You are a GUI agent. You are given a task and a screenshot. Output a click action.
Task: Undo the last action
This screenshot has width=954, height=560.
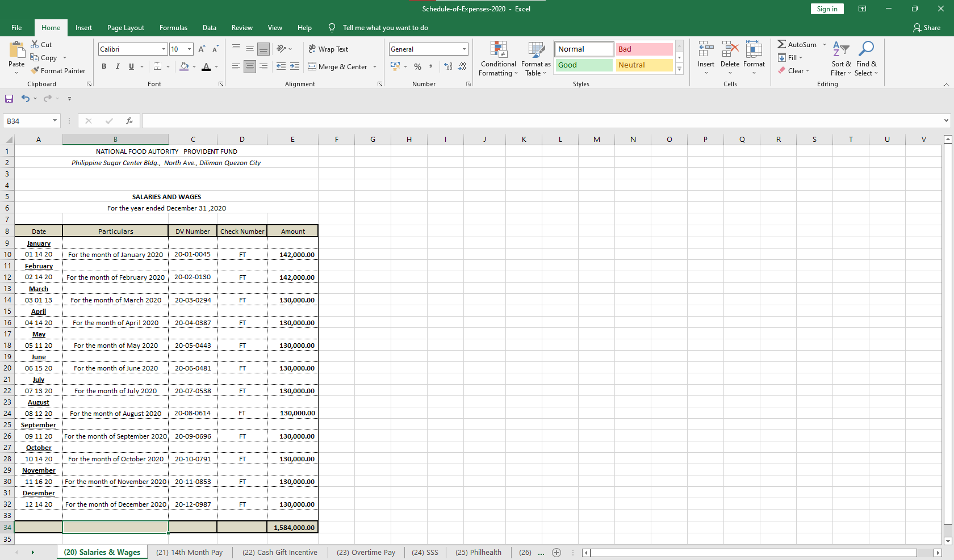[26, 98]
